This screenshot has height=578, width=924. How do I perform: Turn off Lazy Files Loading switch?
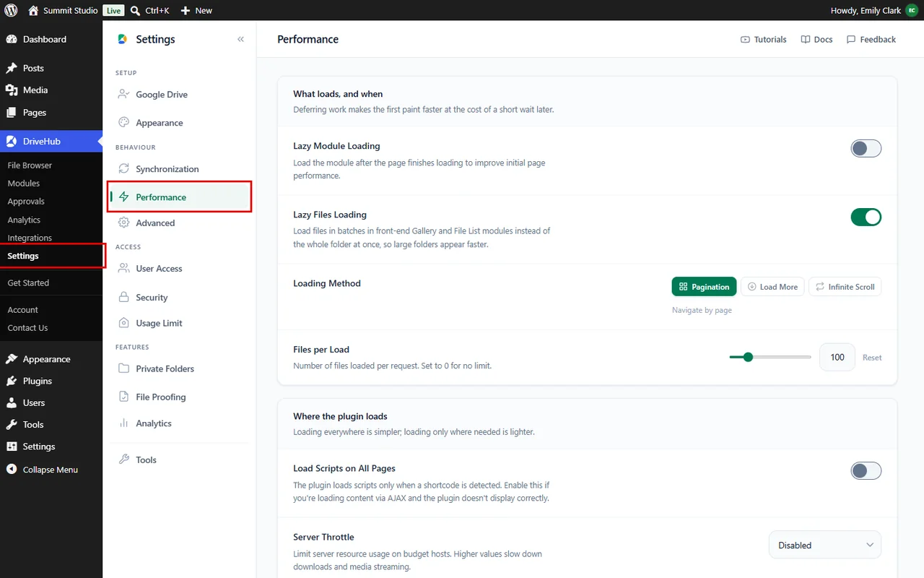click(866, 217)
